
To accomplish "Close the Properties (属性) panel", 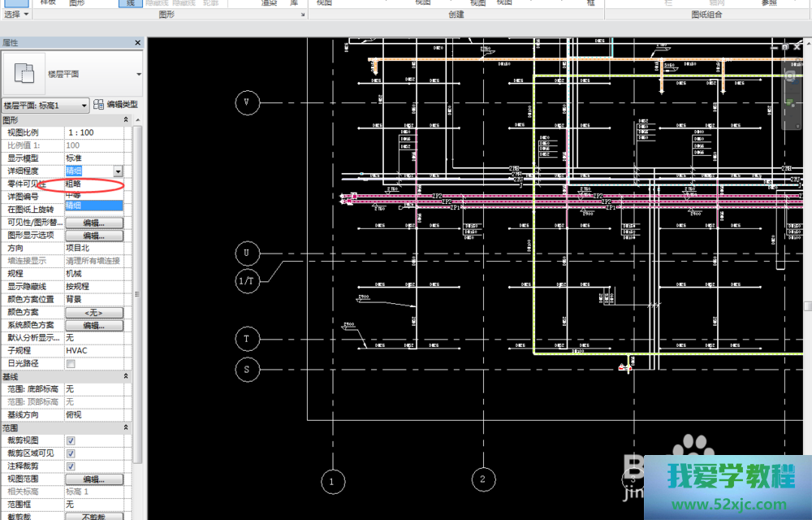I will pos(139,42).
